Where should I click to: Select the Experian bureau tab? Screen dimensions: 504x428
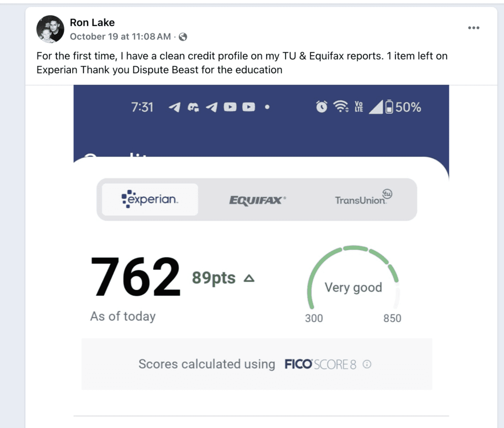(150, 199)
